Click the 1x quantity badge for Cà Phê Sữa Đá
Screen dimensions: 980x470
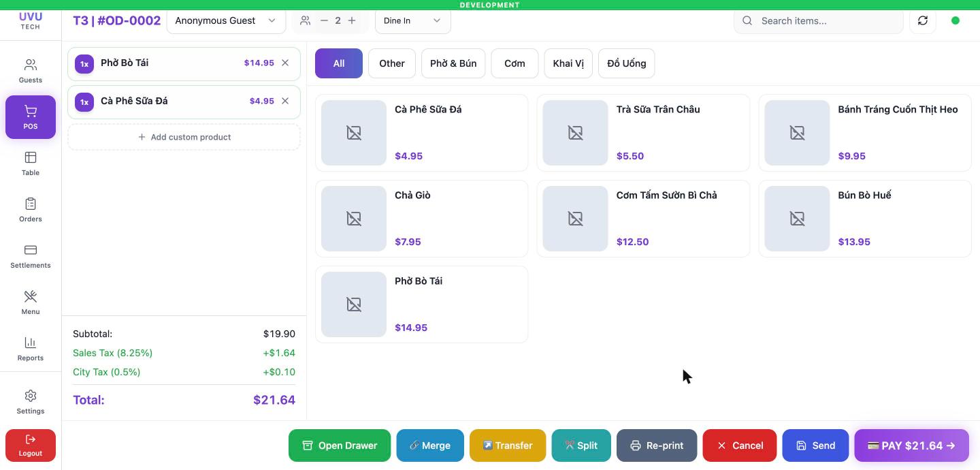click(x=84, y=102)
